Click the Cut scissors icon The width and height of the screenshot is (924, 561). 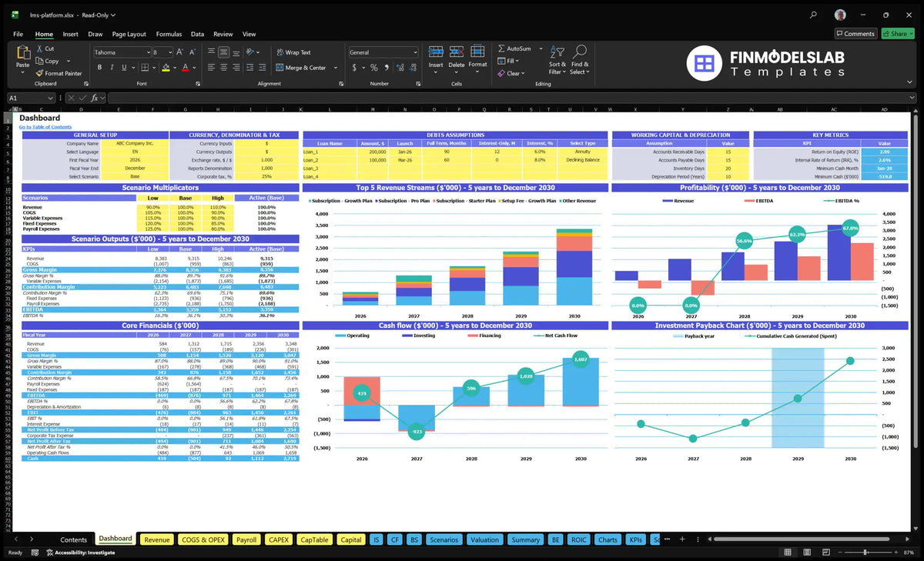coord(39,48)
